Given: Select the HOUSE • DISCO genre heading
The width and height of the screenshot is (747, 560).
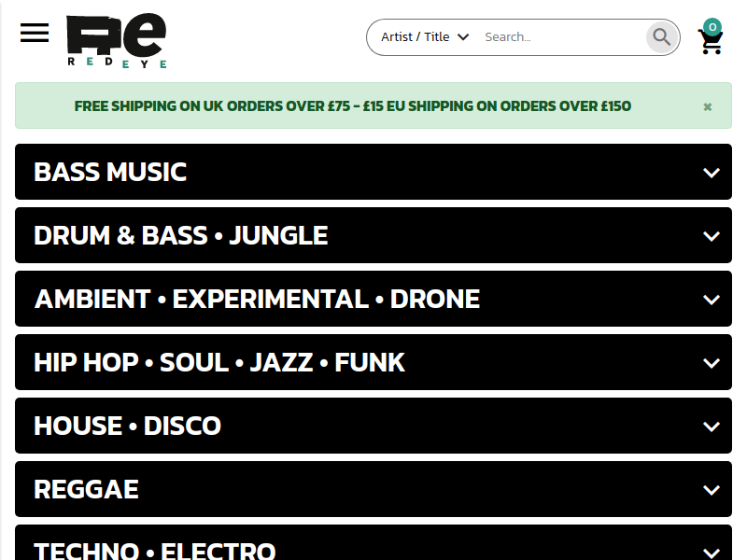Looking at the screenshot, I should pos(128,426).
